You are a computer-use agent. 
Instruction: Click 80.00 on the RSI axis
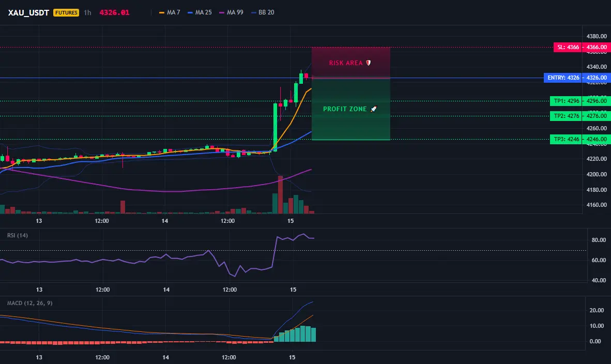[x=599, y=240]
